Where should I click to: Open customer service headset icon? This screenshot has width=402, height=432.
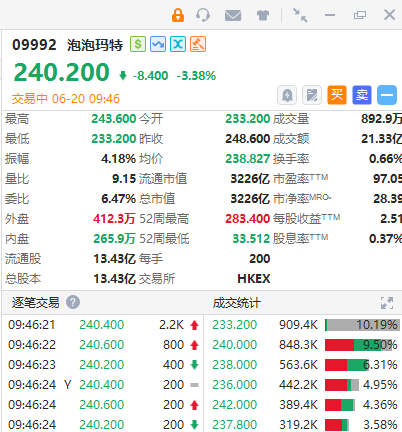tap(203, 15)
